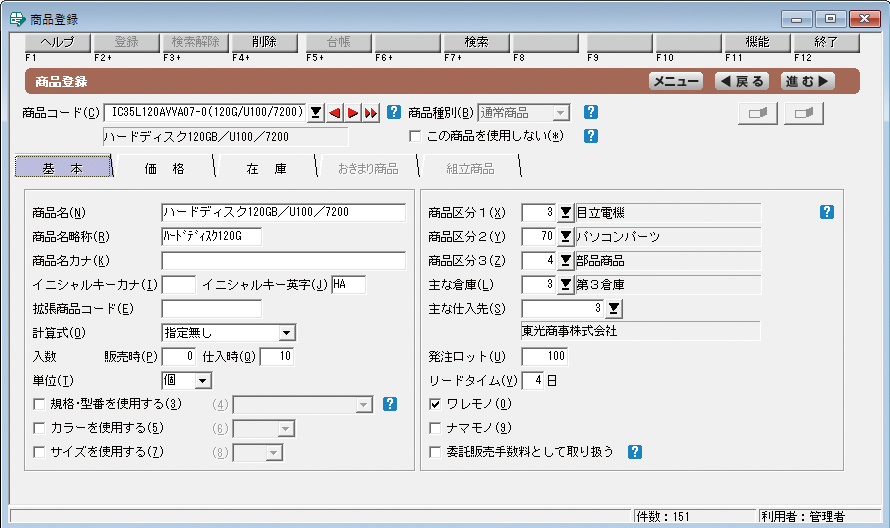
Task: Click the 商品名カナ input field
Action: [283, 261]
